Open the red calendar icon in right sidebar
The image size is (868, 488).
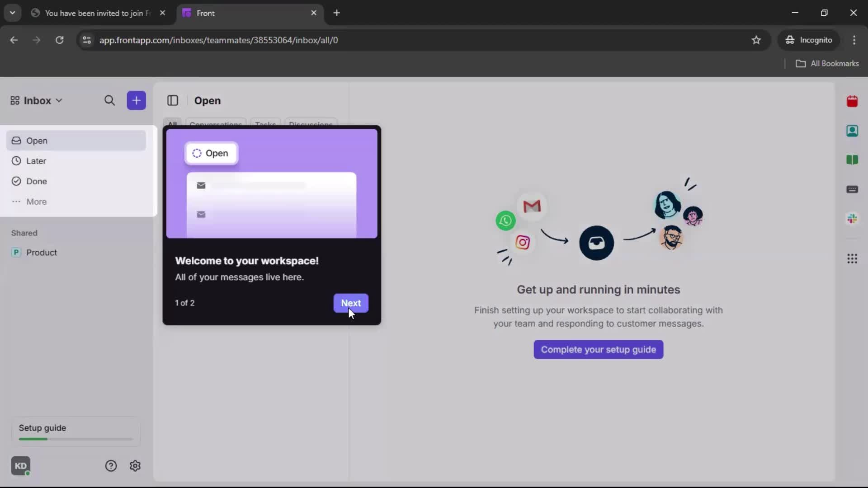[x=853, y=101]
